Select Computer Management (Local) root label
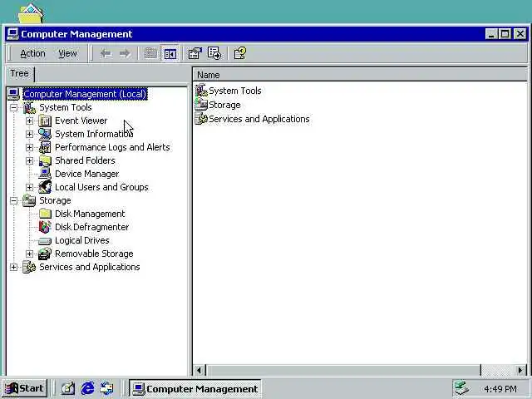The height and width of the screenshot is (399, 532). pos(85,94)
